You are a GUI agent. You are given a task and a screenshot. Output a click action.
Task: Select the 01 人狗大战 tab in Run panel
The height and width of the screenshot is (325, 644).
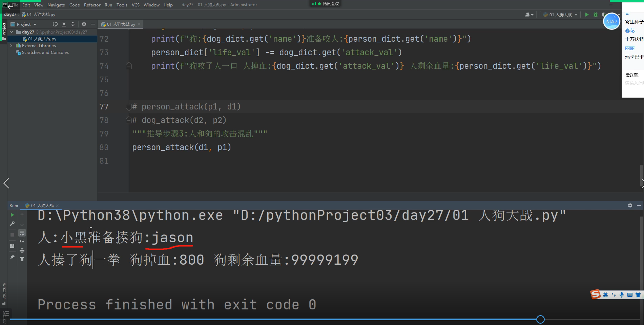[x=42, y=205]
